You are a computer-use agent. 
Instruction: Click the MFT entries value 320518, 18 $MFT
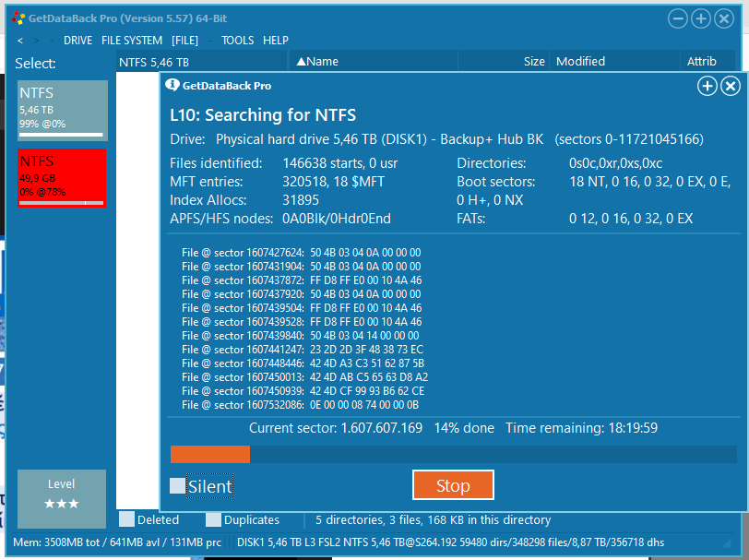tap(333, 182)
